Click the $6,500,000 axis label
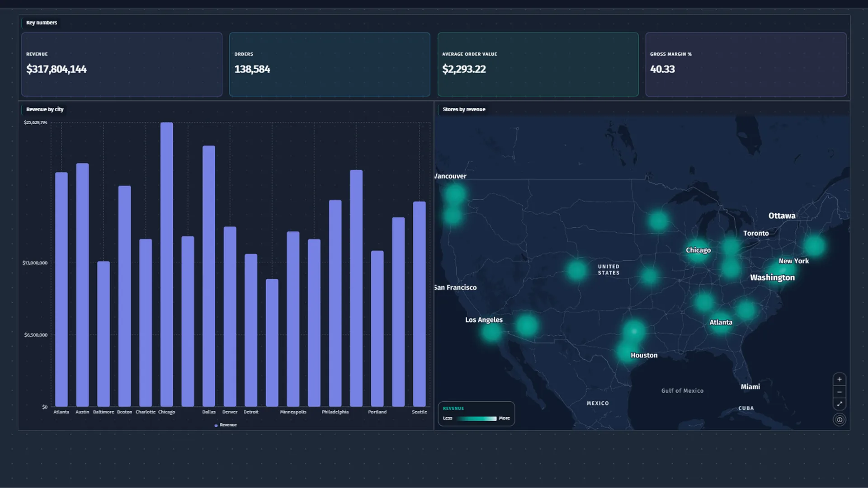Viewport: 868px width, 488px height. point(36,335)
